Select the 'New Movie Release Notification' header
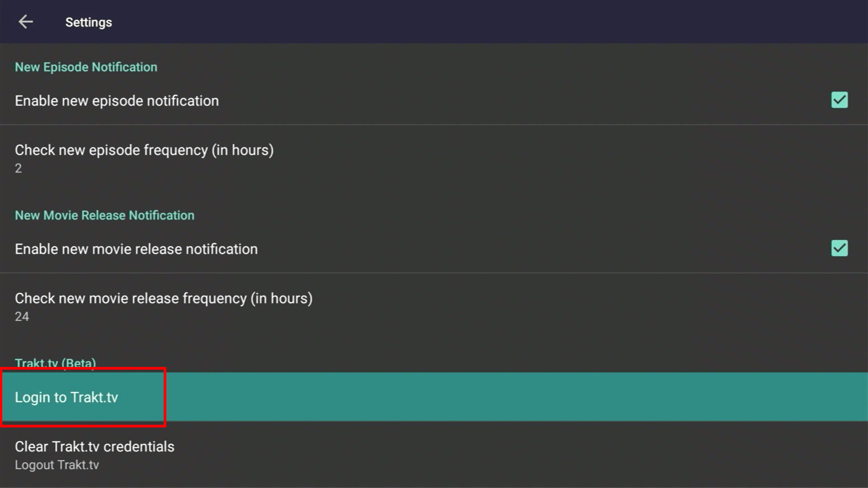The width and height of the screenshot is (868, 488). click(104, 215)
